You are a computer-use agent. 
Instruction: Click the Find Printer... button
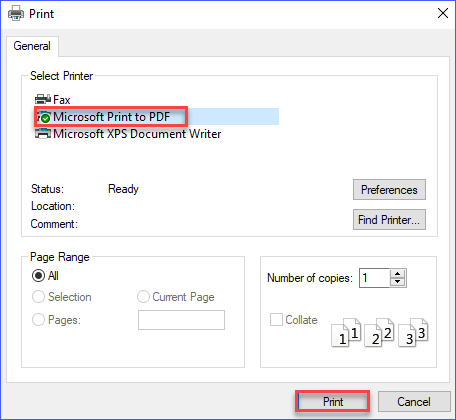tap(389, 220)
